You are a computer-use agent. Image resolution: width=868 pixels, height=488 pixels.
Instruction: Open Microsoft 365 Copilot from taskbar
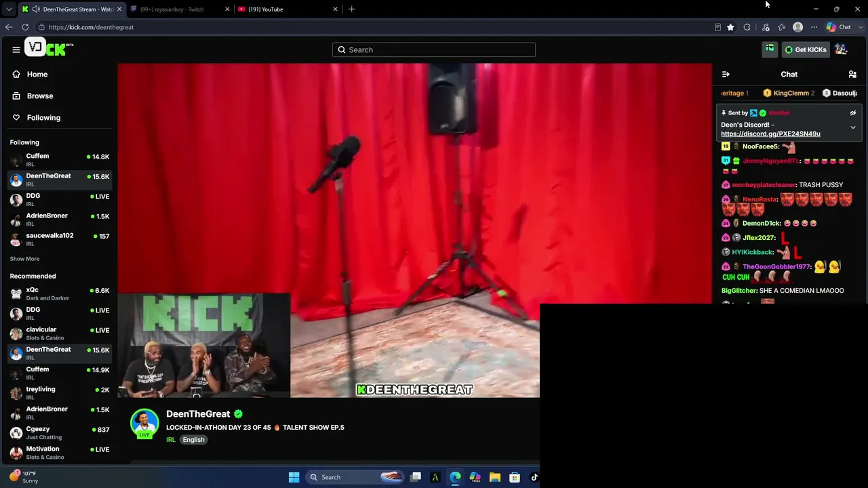(475, 477)
